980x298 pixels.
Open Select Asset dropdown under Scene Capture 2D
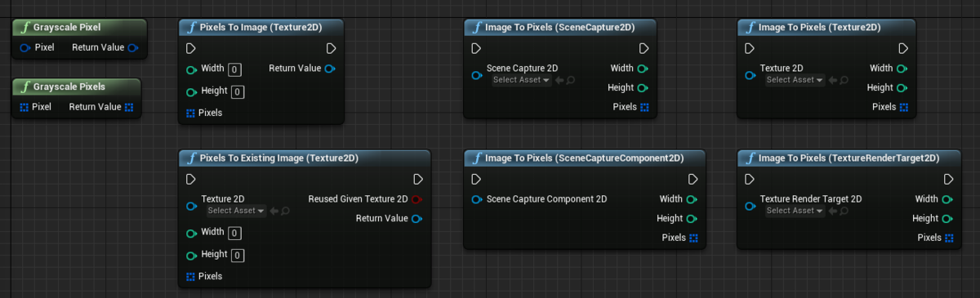point(521,80)
